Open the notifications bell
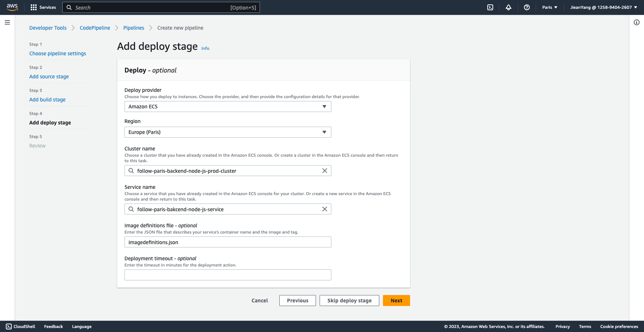This screenshot has height=332, width=644. pyautogui.click(x=509, y=7)
